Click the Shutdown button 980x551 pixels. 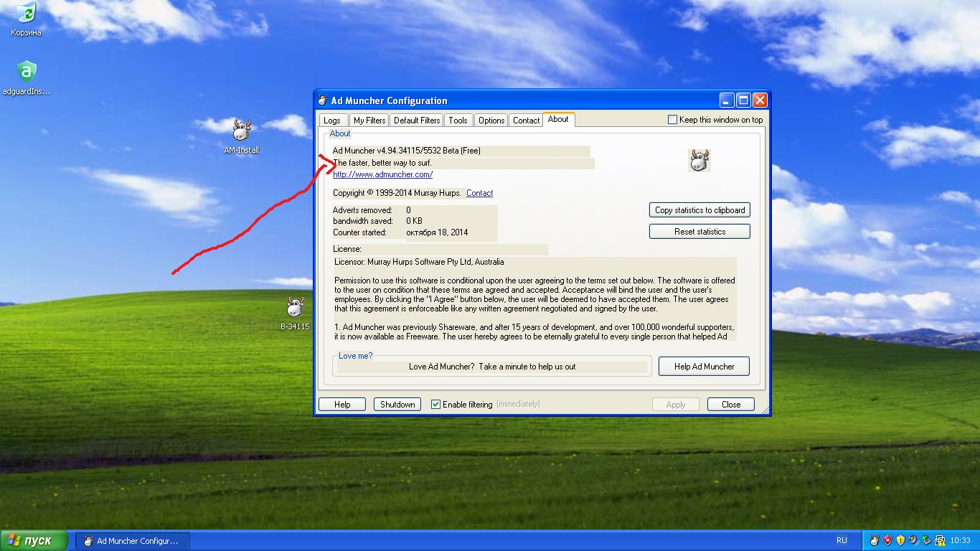(397, 405)
